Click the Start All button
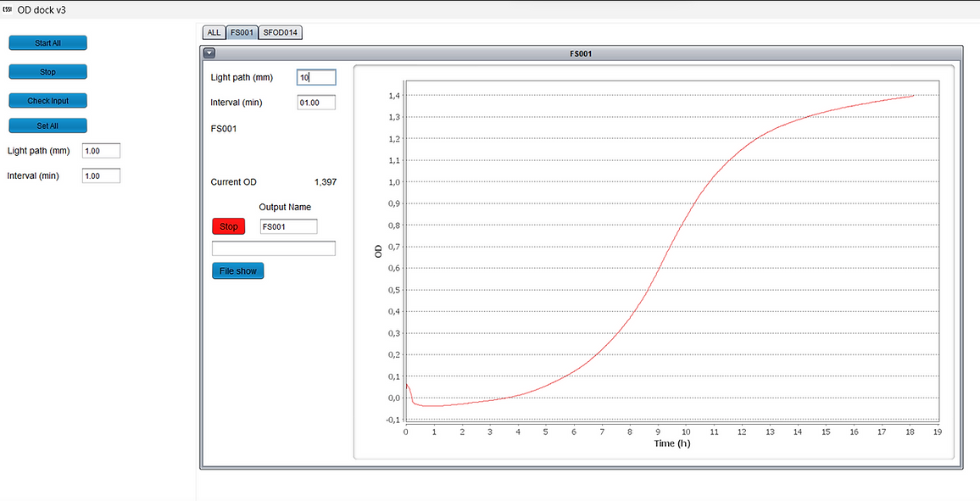 point(47,43)
